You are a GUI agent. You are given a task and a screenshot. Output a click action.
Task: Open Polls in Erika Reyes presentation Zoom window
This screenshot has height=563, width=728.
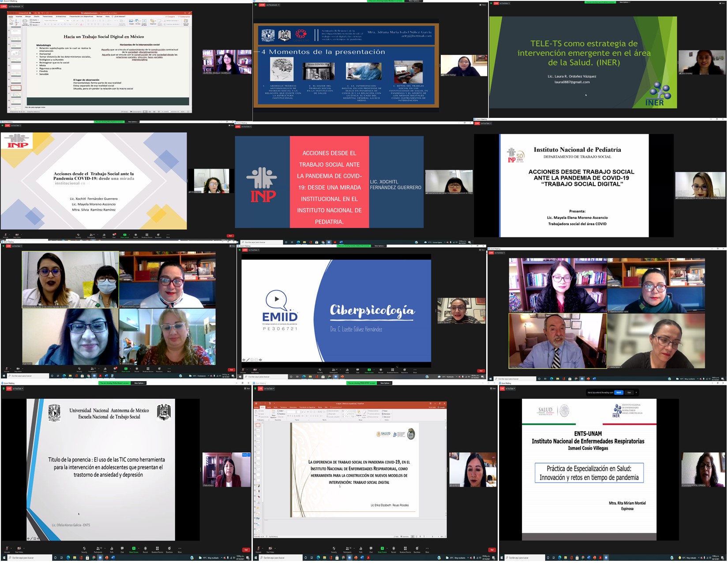tap(361, 550)
